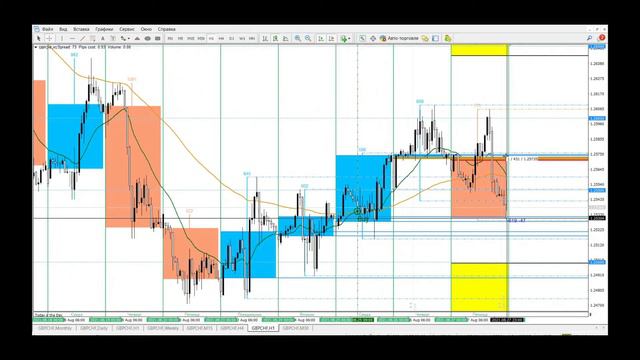Screen dimensions: 640x360
Task: Toggle the Авто-торговля button
Action: click(399, 38)
